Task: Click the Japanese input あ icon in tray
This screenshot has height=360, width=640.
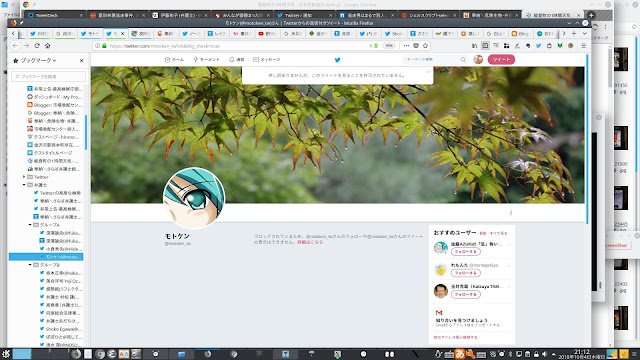Action: [x=459, y=354]
